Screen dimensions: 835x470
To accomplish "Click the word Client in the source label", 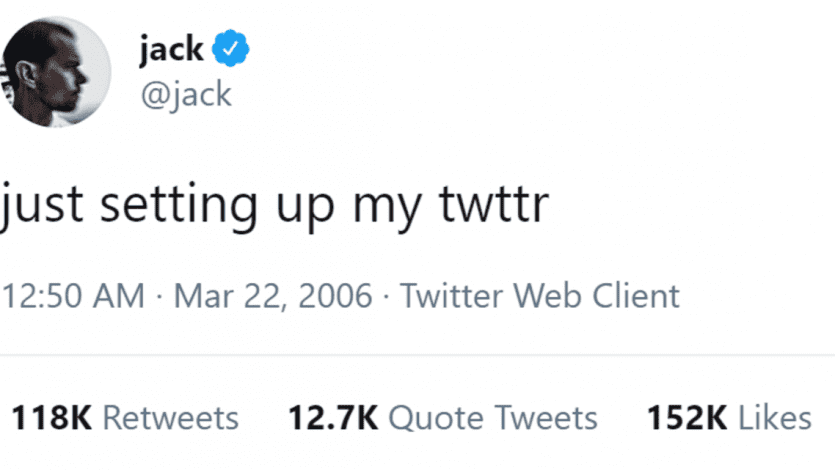I will click(x=628, y=296).
